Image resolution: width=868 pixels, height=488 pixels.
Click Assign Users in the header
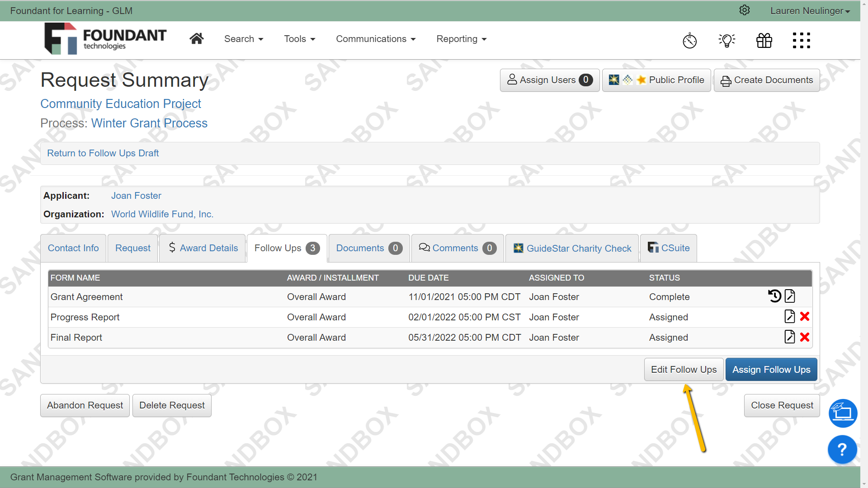click(x=549, y=80)
